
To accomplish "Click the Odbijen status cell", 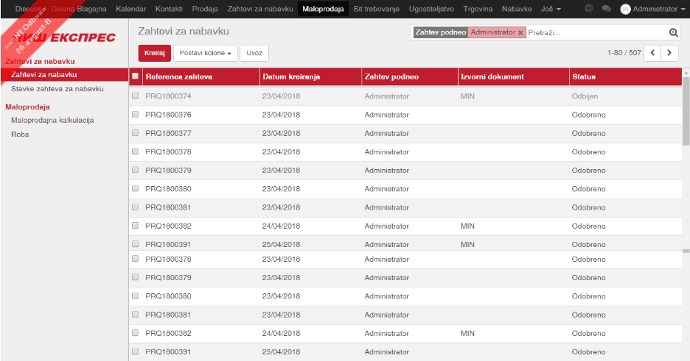I will 585,96.
